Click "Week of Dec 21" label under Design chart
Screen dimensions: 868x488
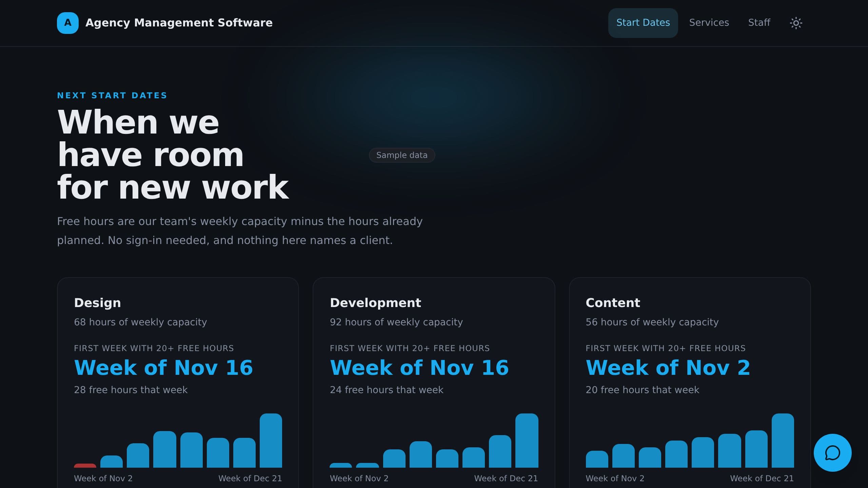250,478
